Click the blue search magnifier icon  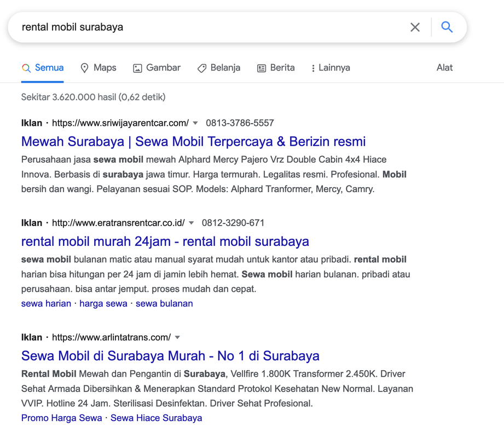(447, 27)
